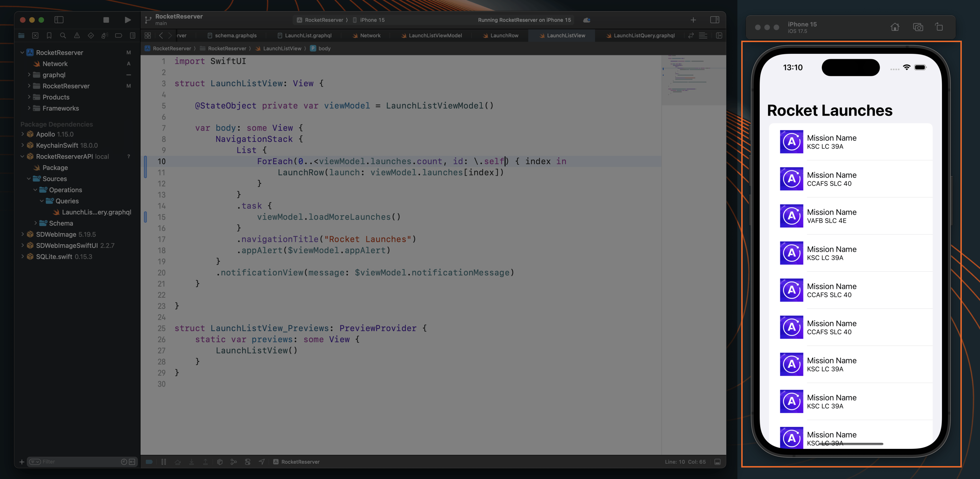Open the Issue navigator warning icon
The height and width of the screenshot is (479, 980).
[77, 35]
